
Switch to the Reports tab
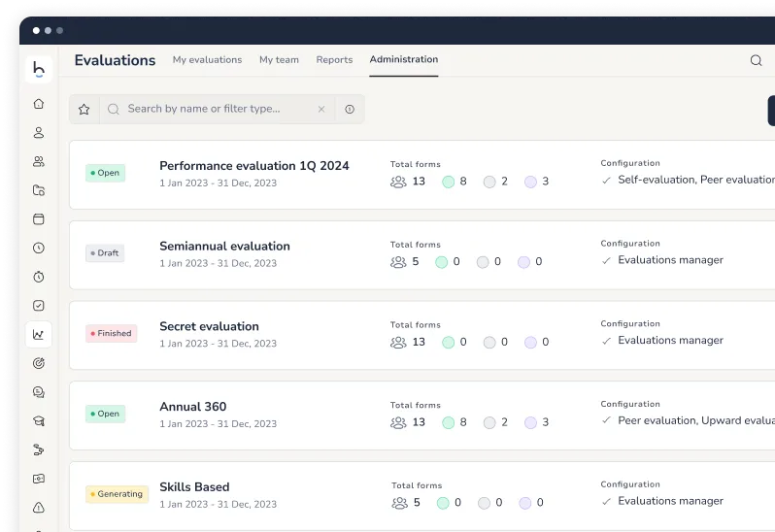(x=335, y=60)
